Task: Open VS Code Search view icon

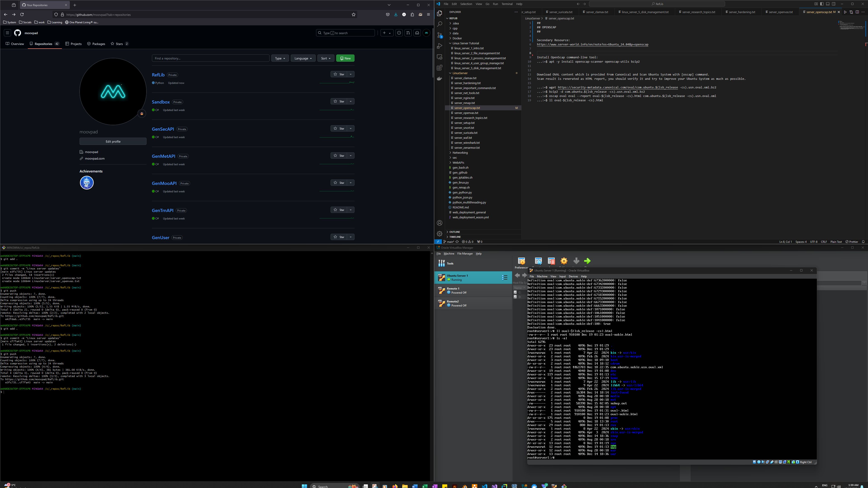Action: coord(439,24)
